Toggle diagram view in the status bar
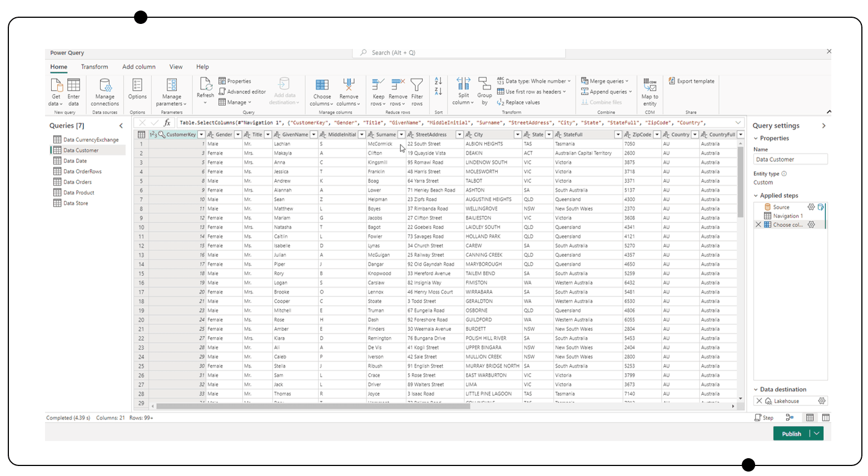 click(x=790, y=417)
